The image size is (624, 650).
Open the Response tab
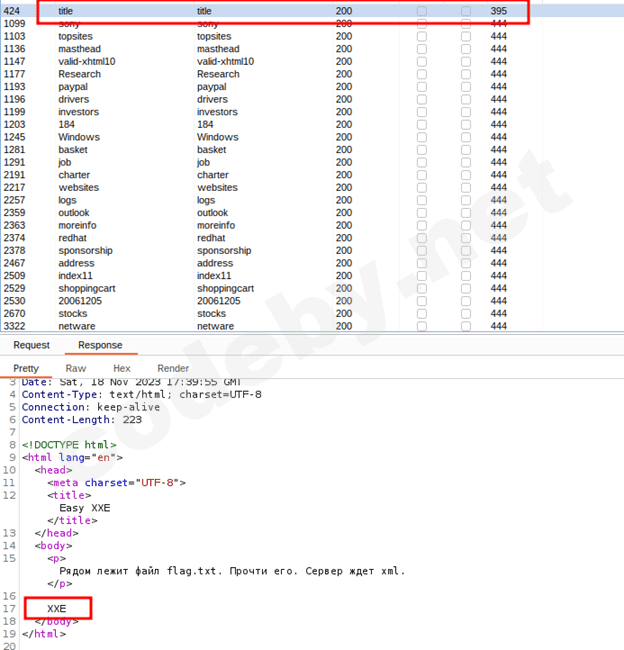(100, 345)
